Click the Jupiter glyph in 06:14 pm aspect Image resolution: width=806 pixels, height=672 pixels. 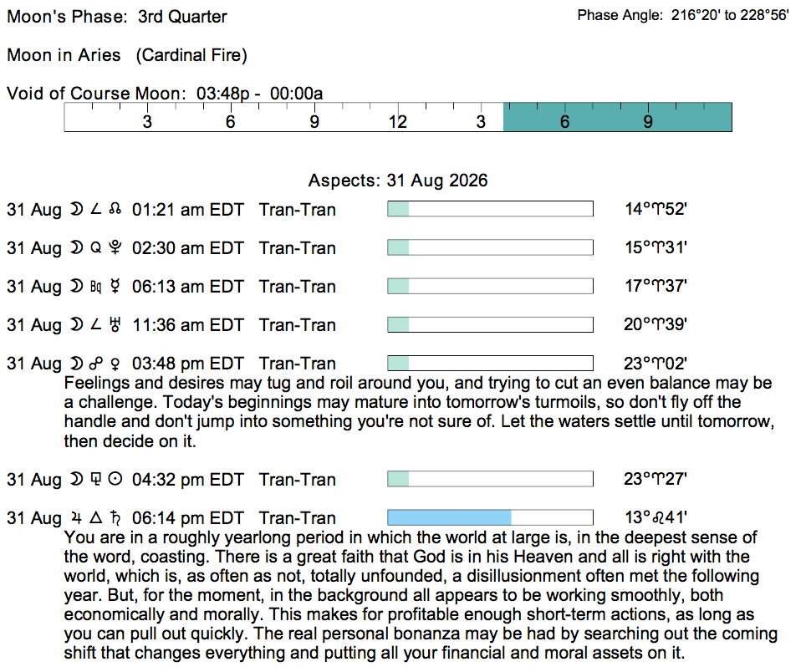76,518
